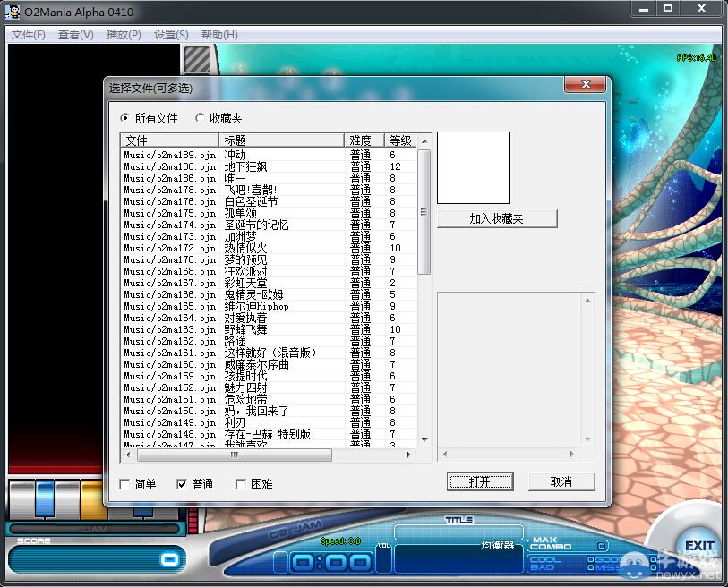The width and height of the screenshot is (728, 587).
Task: Click file name Music/o2ma160.ojn
Action: (170, 364)
